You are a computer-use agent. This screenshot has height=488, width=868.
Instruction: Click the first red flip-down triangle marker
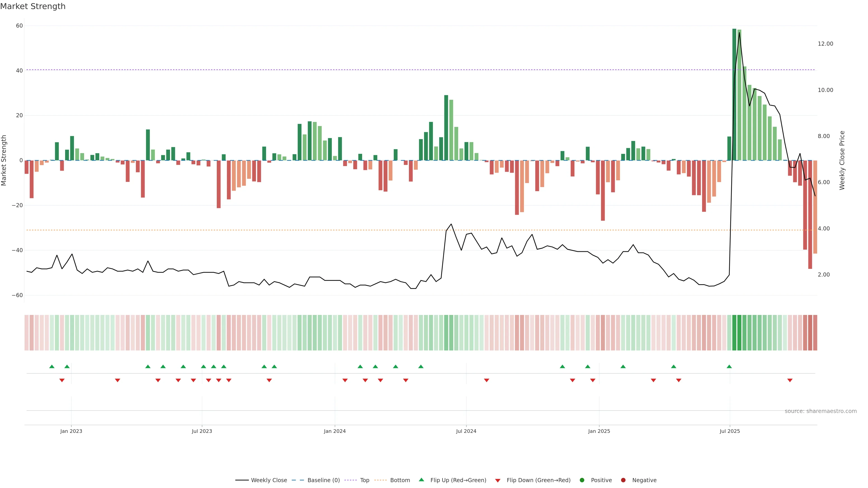62,380
